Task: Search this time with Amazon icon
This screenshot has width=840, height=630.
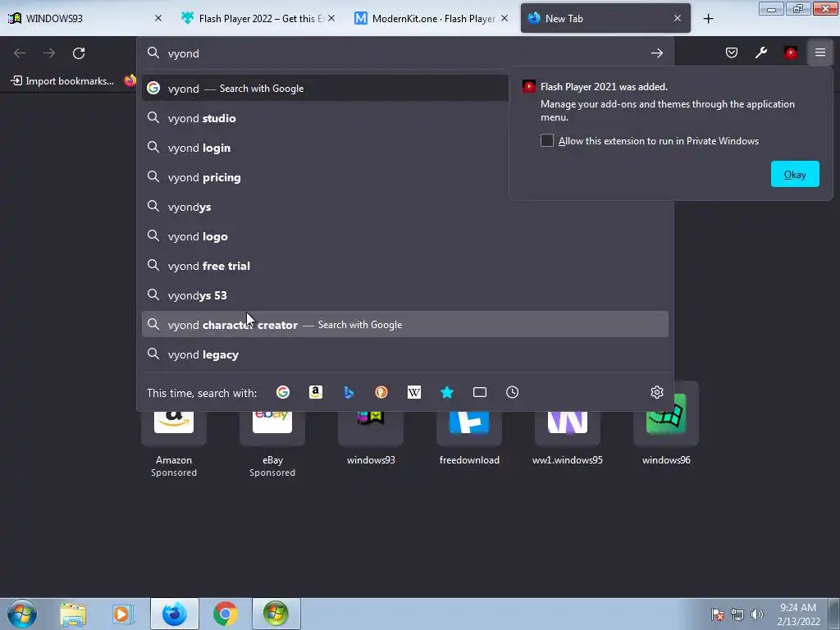Action: (316, 393)
